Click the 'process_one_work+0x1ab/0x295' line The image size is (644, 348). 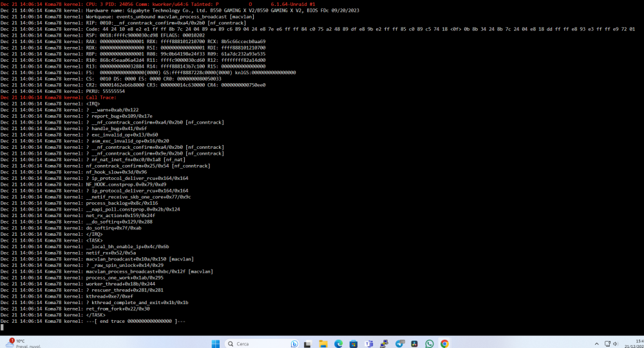(x=82, y=277)
